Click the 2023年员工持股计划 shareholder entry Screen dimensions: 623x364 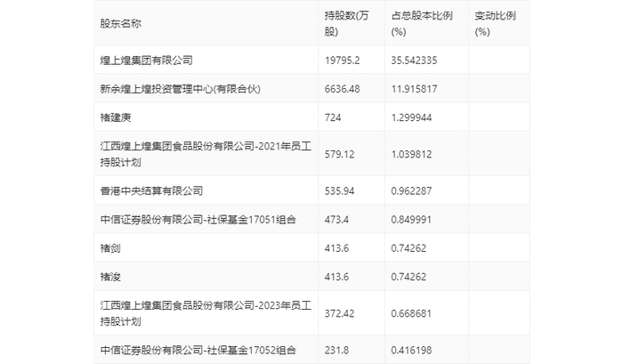[x=206, y=313]
